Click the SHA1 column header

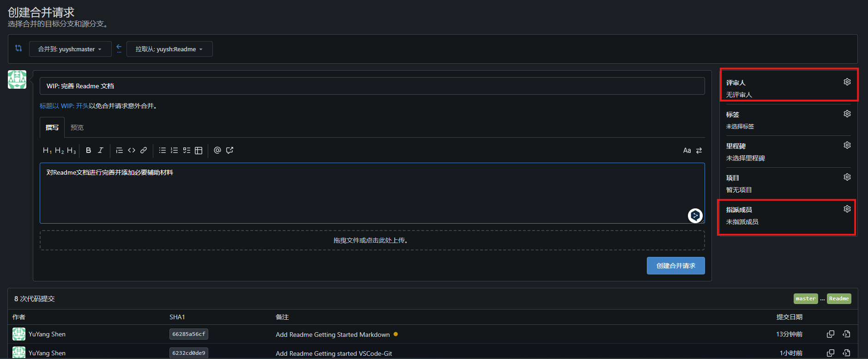tap(177, 317)
